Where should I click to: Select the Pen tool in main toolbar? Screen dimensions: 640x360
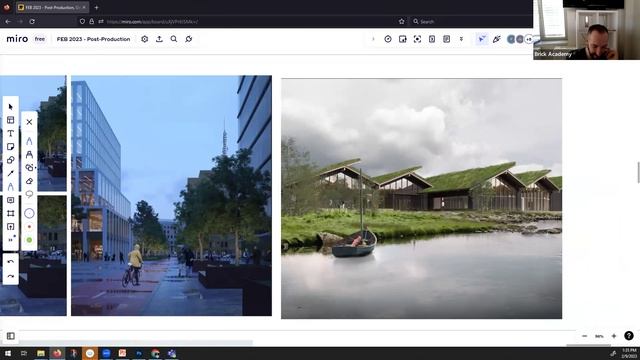(x=11, y=187)
